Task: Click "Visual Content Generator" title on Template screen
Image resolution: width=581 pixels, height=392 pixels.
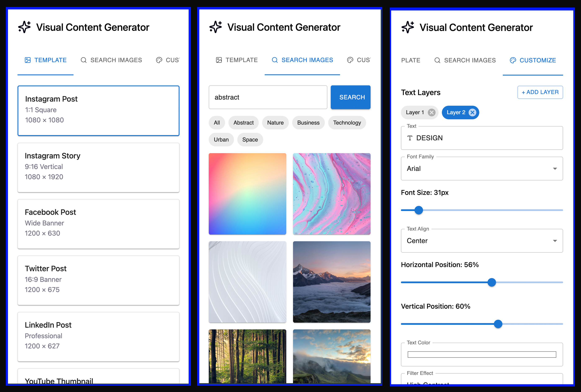Action: click(x=93, y=27)
